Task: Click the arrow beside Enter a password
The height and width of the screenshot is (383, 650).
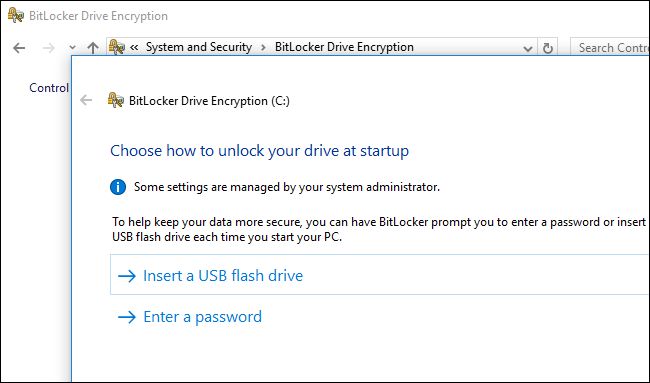Action: [x=127, y=317]
